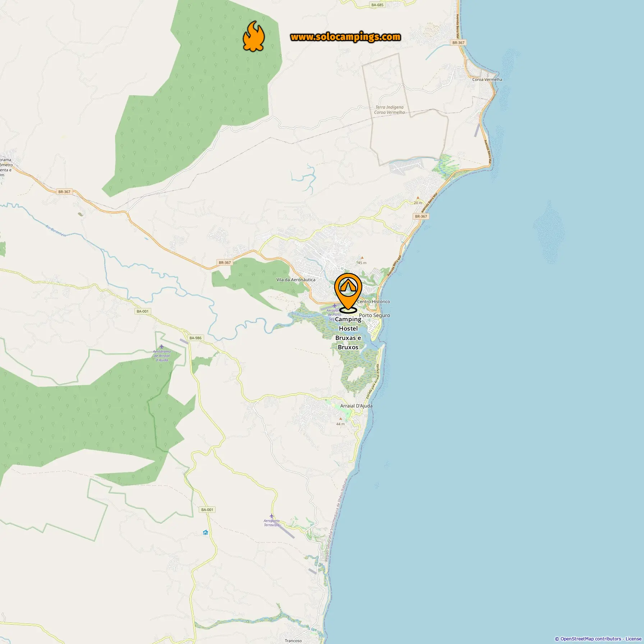Open OpenStreetMap contributors link
644x644 pixels.
(591, 639)
